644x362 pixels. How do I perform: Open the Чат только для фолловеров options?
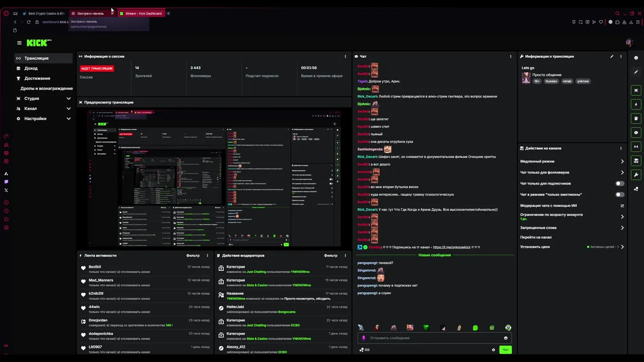tap(572, 172)
